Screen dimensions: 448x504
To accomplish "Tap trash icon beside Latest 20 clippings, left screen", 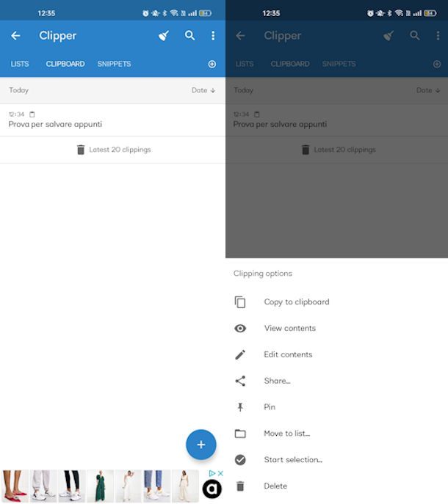I will [x=81, y=150].
